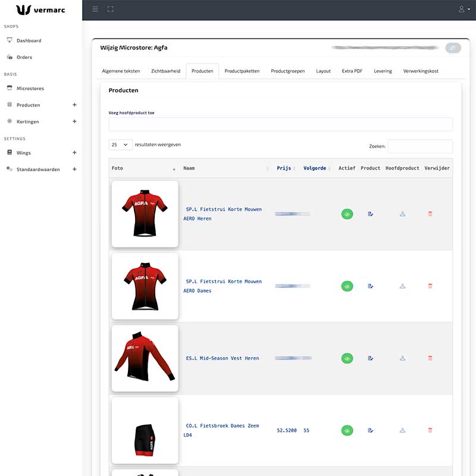Viewport: 476px width, 476px height.
Task: Open Dashboard in the sidebar
Action: pyautogui.click(x=29, y=40)
